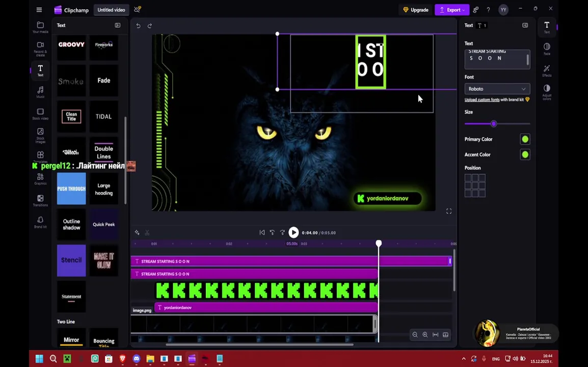588x367 pixels.
Task: Open Stock video sidebar tab
Action: pyautogui.click(x=40, y=114)
